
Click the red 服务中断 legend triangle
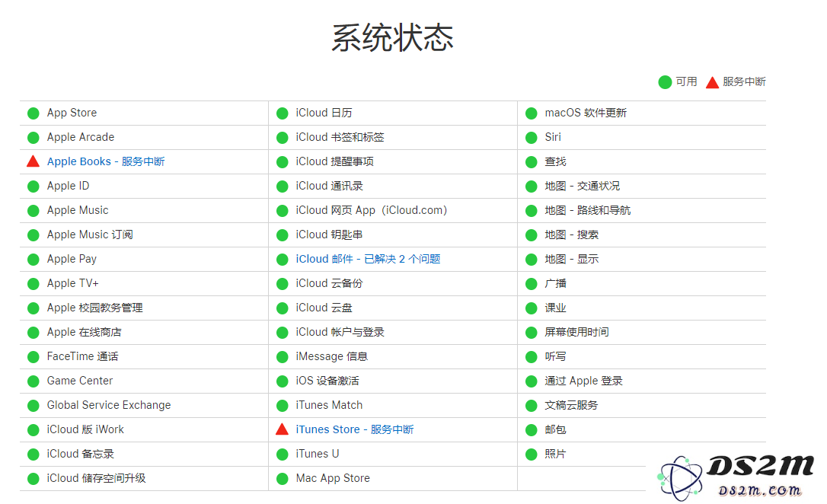pos(713,82)
